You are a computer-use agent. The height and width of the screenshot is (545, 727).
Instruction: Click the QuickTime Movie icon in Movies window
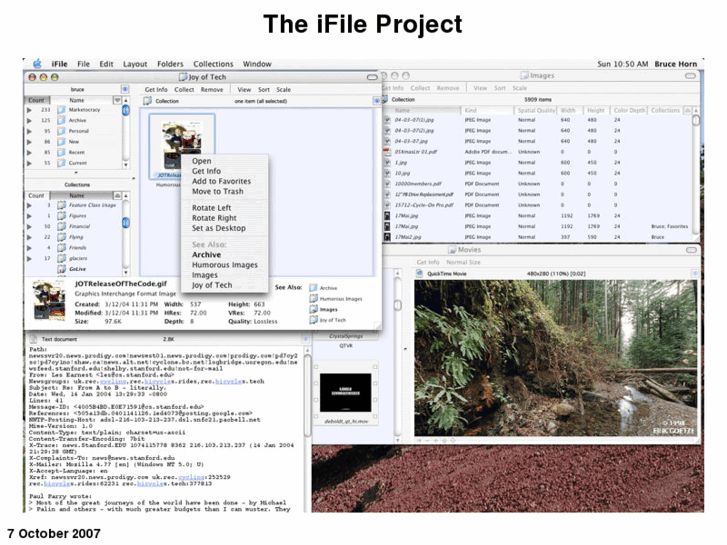click(419, 274)
